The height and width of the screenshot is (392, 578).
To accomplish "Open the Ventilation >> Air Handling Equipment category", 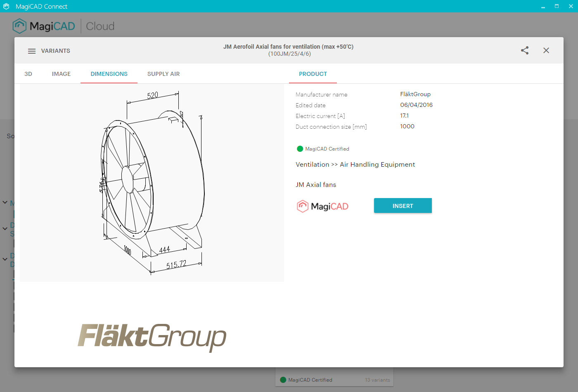I will 355,165.
